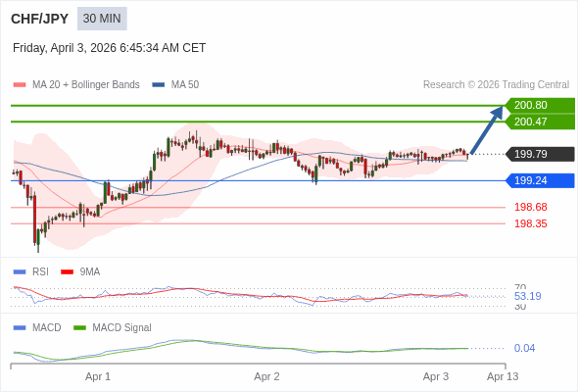The image size is (578, 392).
Task: Click the 9MA red legend swatch
Action: click(67, 272)
